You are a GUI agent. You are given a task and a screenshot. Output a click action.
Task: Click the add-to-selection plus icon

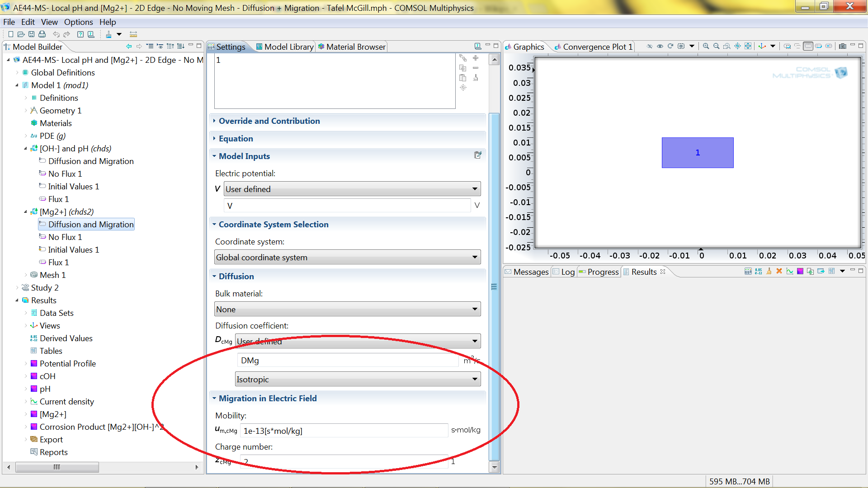pos(476,58)
